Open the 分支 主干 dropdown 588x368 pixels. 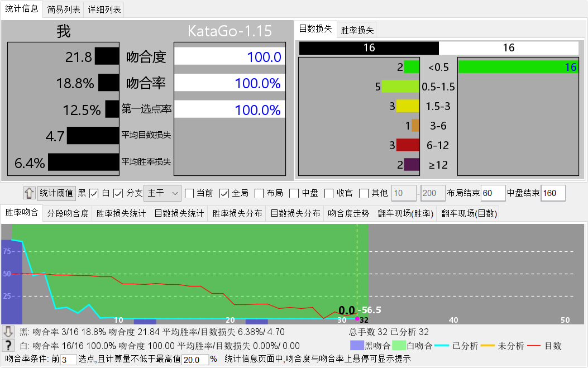pos(162,193)
